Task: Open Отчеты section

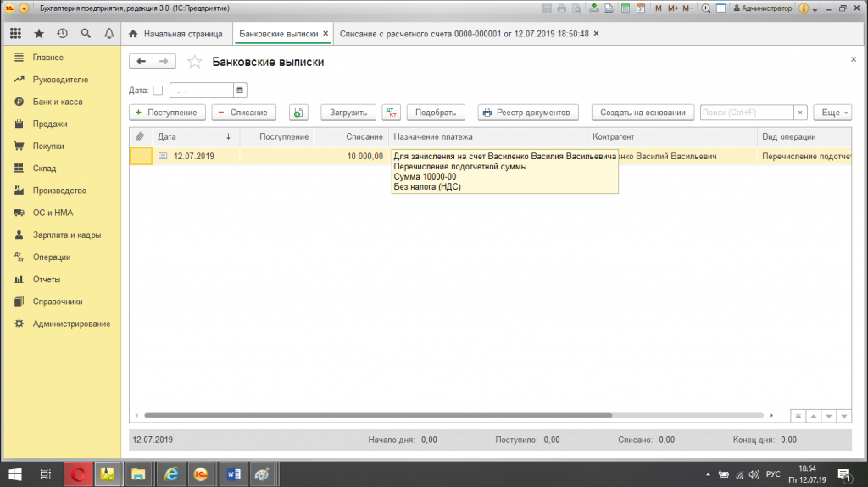Action: pos(62,279)
